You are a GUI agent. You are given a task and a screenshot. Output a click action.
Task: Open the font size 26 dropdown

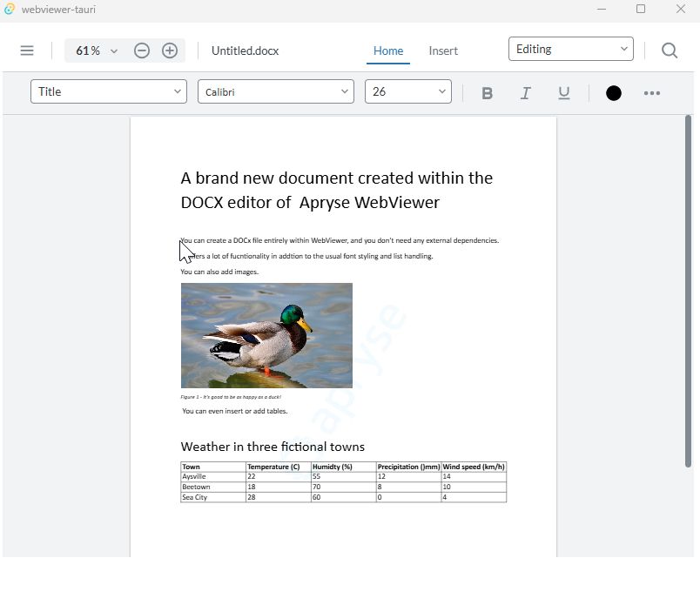(x=408, y=91)
